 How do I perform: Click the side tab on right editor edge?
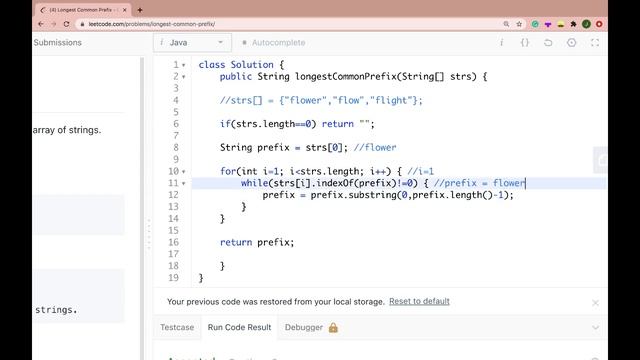(600, 160)
